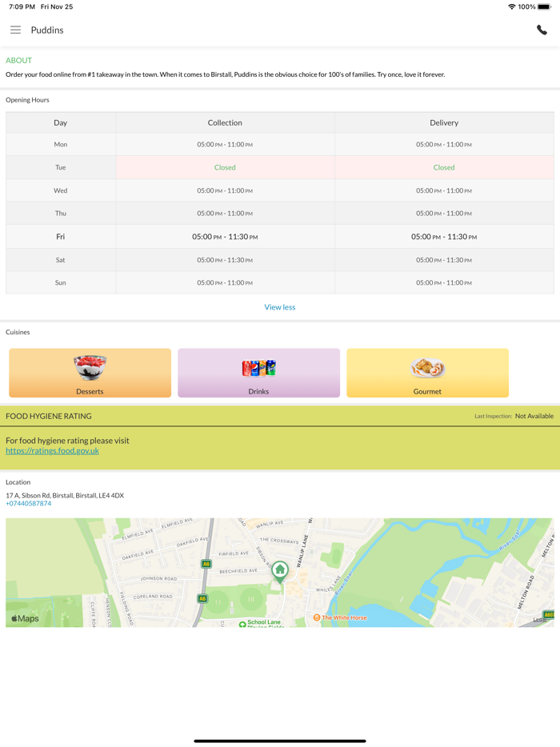The image size is (560, 747).
Task: Click the address 17 A, Sibson Rd
Action: [65, 495]
